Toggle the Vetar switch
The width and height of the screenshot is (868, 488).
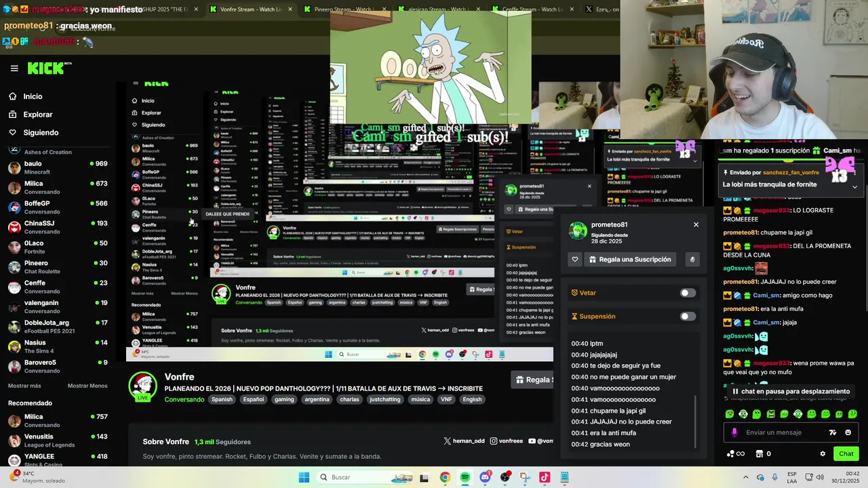(x=688, y=293)
